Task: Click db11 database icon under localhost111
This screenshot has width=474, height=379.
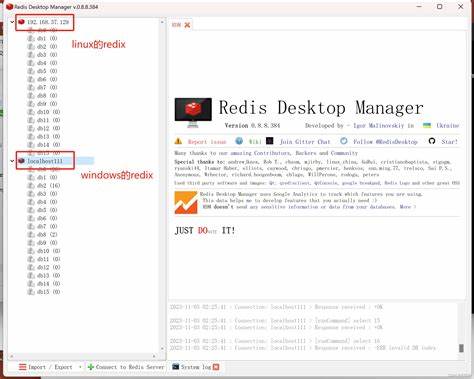Action: 31,259
